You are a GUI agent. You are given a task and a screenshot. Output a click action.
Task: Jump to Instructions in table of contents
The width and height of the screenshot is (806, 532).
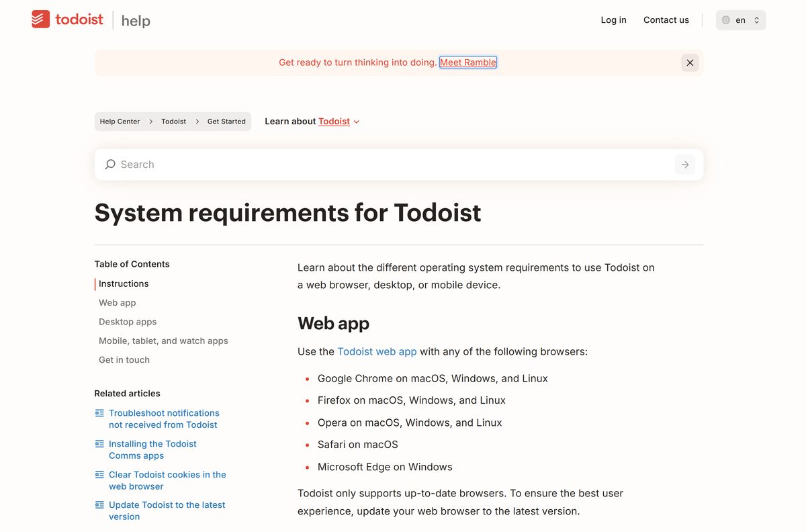[124, 284]
